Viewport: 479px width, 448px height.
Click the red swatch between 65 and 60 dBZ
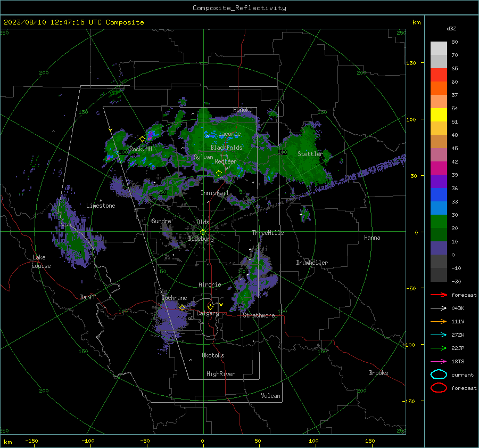(439, 75)
